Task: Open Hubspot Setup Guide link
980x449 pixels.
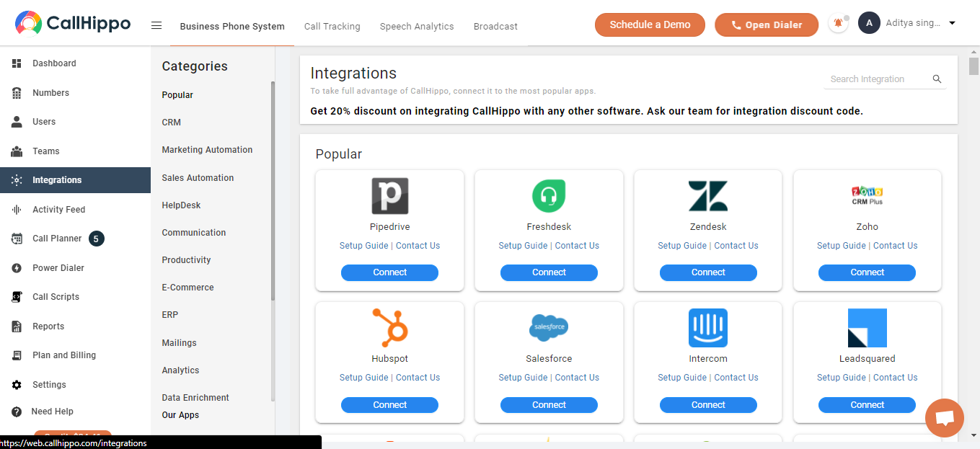Action: (364, 378)
